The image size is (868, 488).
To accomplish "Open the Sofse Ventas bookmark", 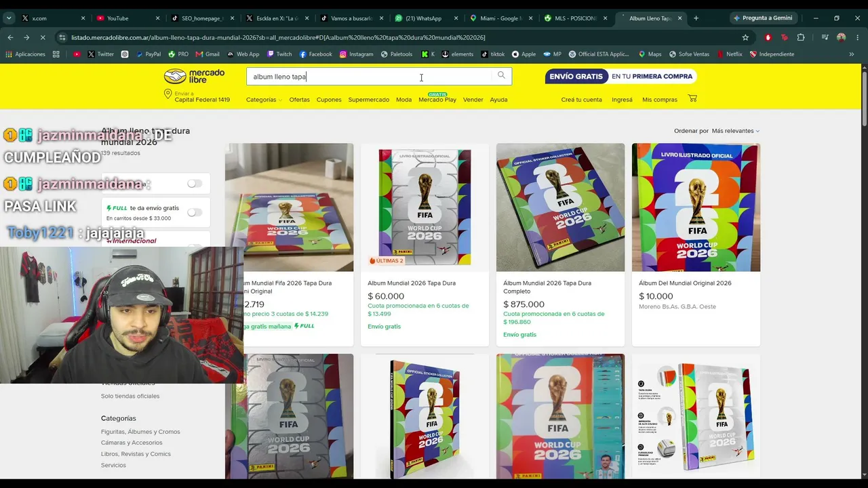I will point(689,54).
